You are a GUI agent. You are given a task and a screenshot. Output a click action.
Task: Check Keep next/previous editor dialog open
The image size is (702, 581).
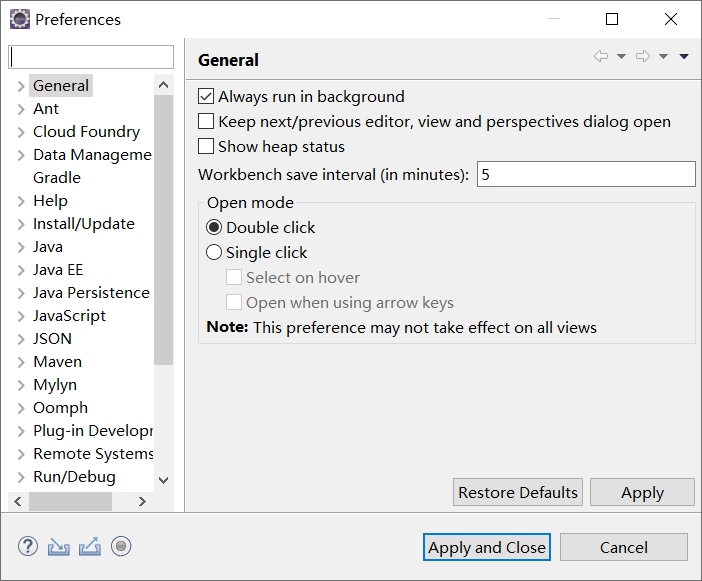point(206,121)
